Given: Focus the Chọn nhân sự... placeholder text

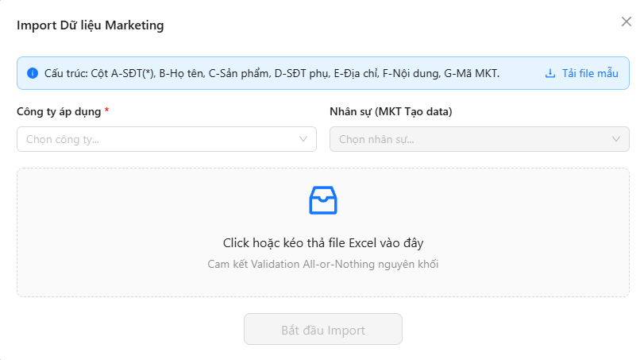Looking at the screenshot, I should [x=376, y=139].
